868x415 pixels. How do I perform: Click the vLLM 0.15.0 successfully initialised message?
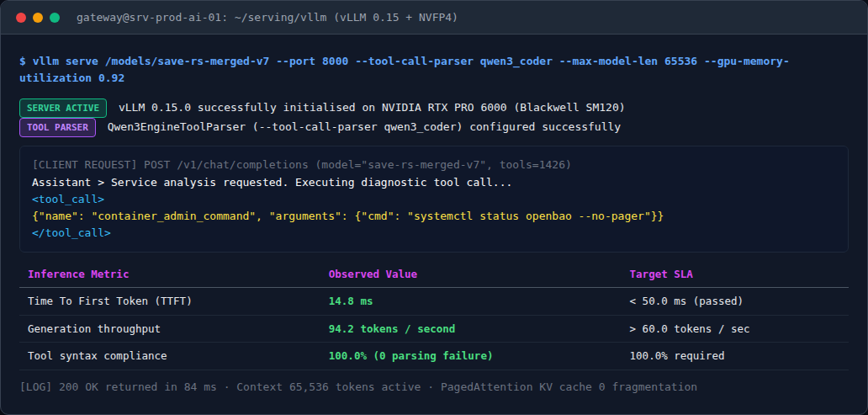[372, 108]
